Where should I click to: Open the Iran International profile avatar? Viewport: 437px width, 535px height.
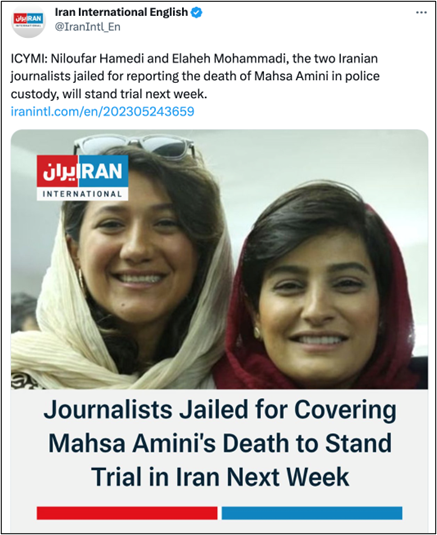coord(28,20)
